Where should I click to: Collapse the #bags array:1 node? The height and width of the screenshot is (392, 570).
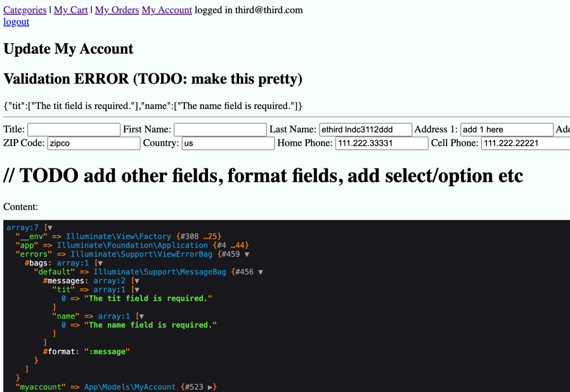click(x=100, y=263)
